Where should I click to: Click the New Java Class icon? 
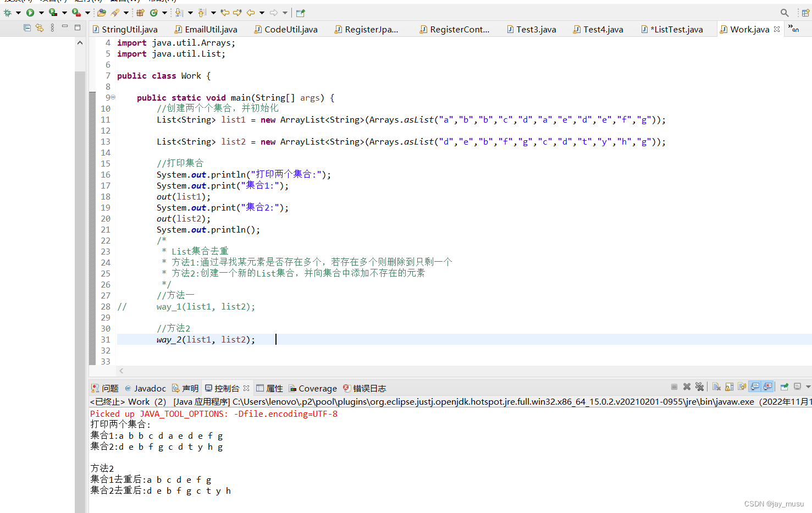click(x=153, y=12)
